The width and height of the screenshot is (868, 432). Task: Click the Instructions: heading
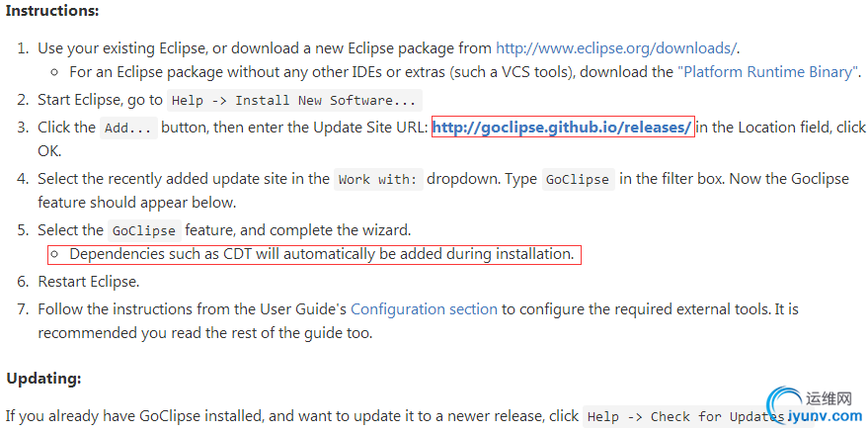pyautogui.click(x=52, y=11)
